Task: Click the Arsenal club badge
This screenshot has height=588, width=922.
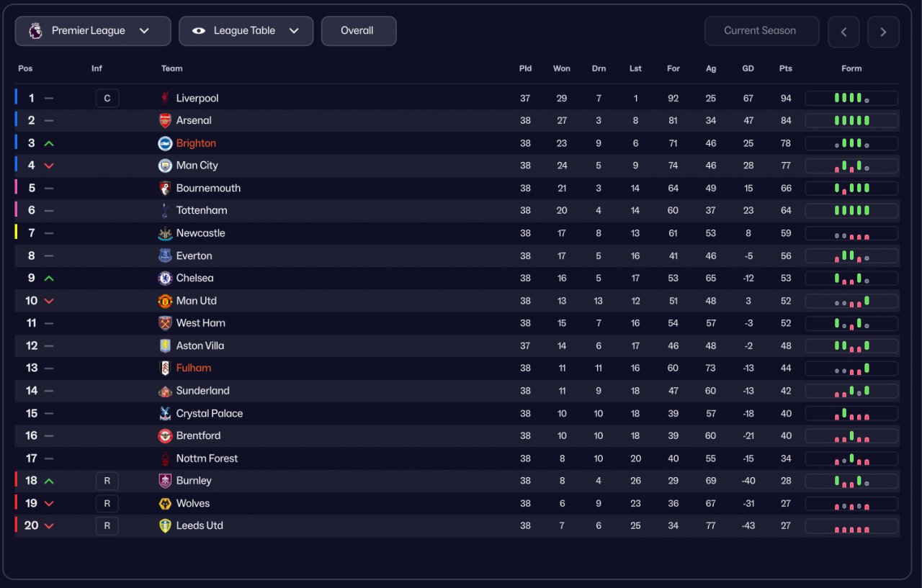Action: (165, 121)
